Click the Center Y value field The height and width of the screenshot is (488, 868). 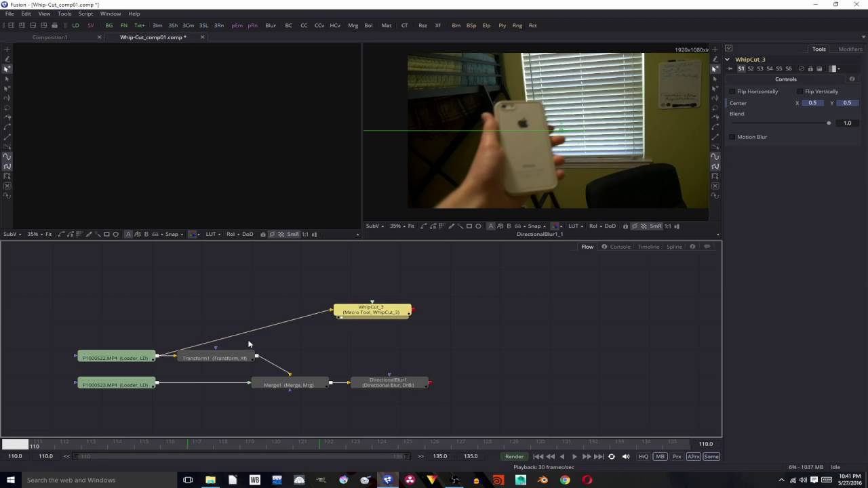tap(847, 103)
